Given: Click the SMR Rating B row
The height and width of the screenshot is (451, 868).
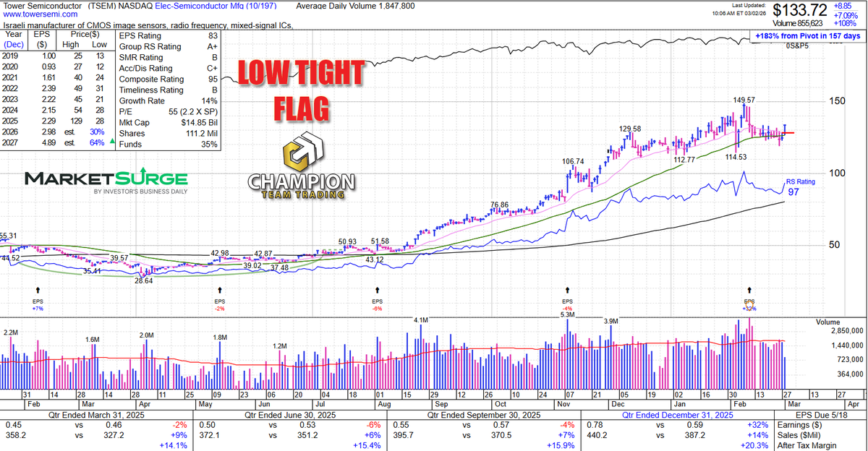Looking at the screenshot, I should point(168,56).
